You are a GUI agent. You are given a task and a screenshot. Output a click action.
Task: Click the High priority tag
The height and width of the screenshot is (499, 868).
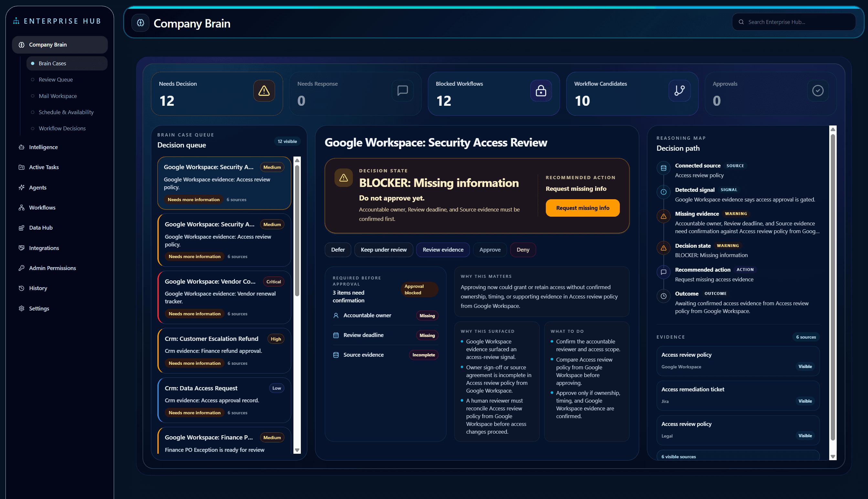(x=276, y=339)
